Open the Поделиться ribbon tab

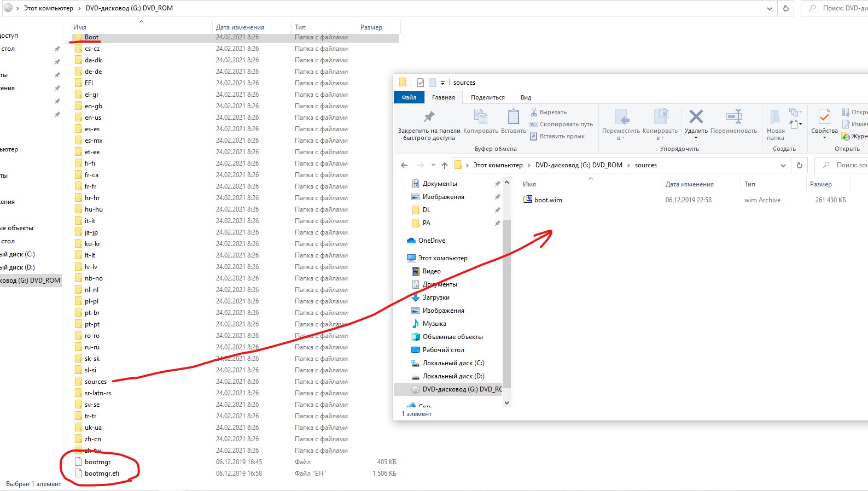(487, 97)
